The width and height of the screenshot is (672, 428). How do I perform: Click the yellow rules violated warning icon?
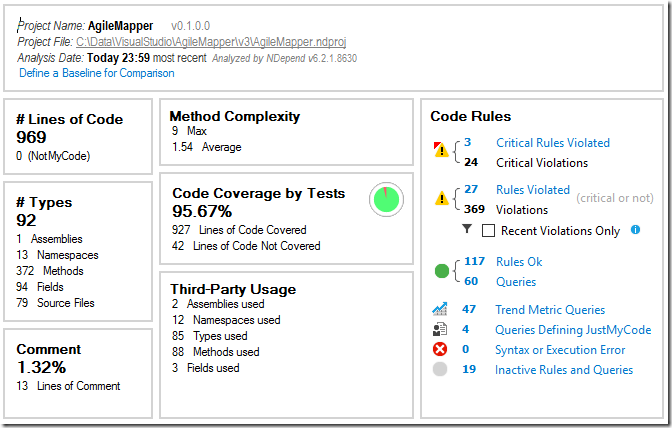point(441,198)
